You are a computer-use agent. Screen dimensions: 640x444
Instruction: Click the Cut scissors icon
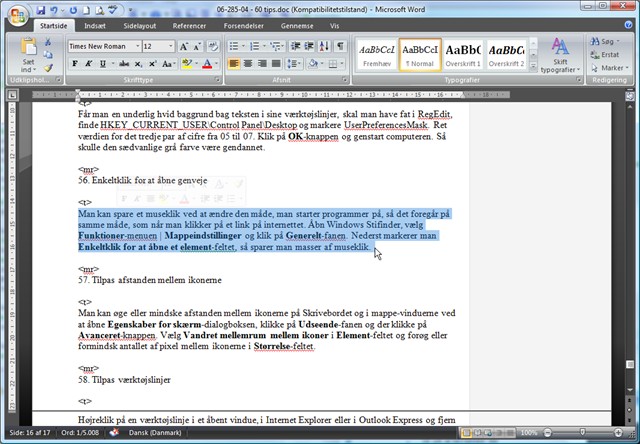50,40
